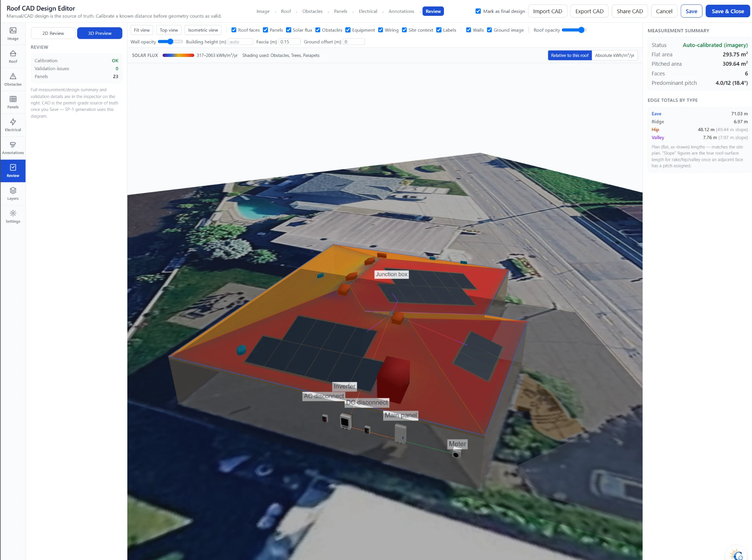Click the Save & Close button
This screenshot has width=752, height=560.
727,11
